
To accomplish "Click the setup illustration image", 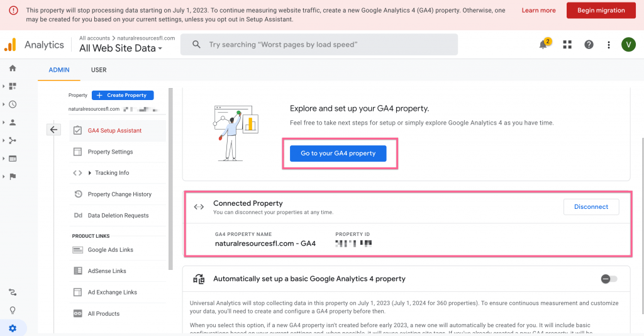I will click(236, 133).
